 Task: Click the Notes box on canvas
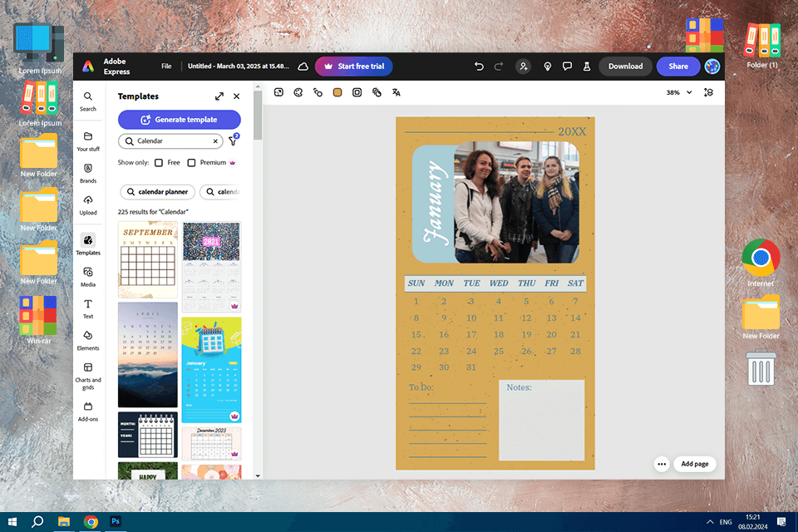(541, 420)
